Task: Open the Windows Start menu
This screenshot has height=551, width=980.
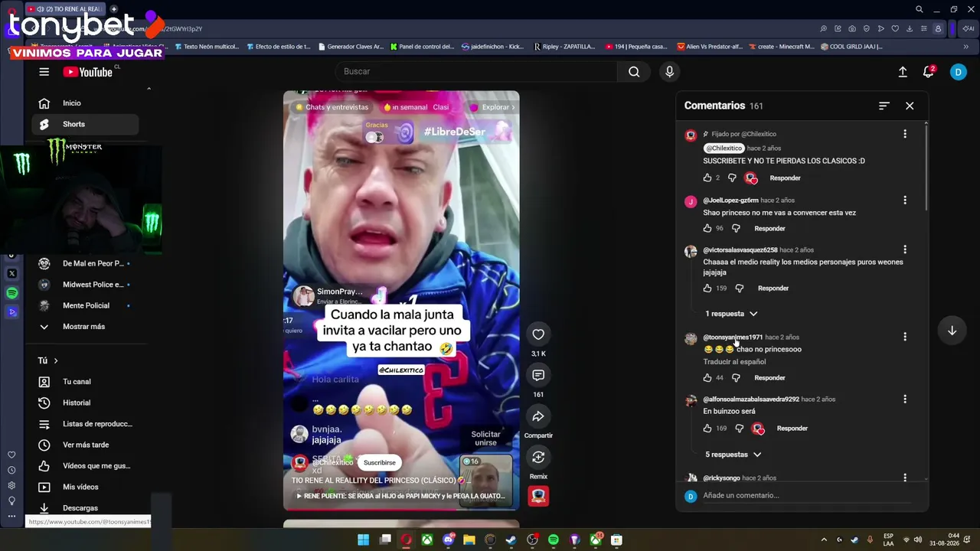Action: (x=364, y=540)
